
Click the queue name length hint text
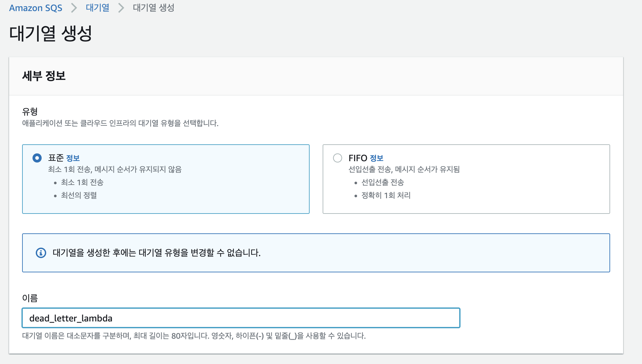[194, 336]
